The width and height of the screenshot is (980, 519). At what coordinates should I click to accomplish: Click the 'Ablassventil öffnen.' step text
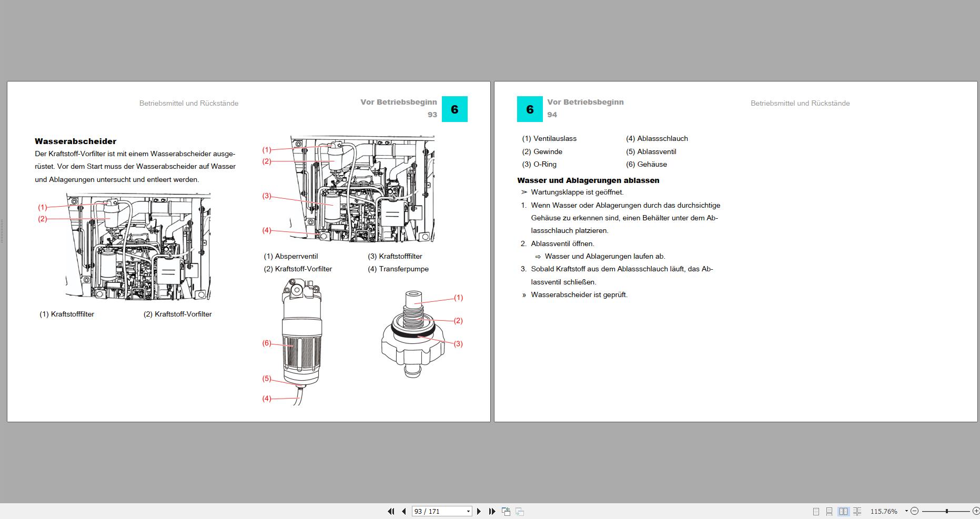[x=562, y=243]
